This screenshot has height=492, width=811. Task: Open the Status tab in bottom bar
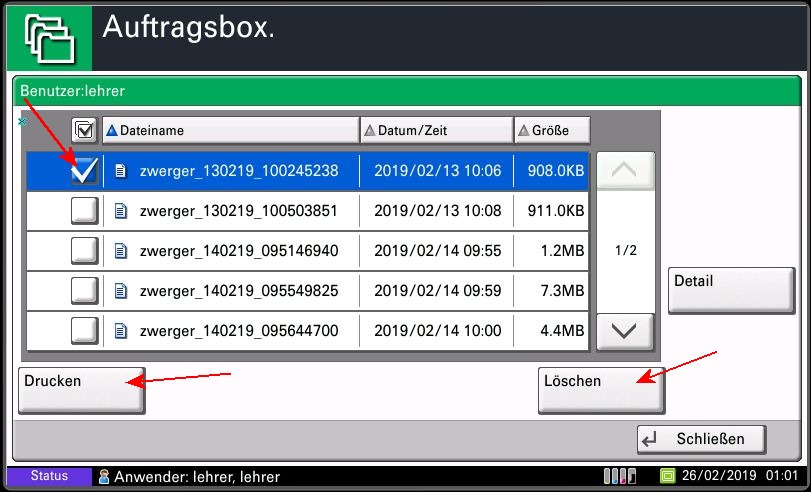[49, 477]
